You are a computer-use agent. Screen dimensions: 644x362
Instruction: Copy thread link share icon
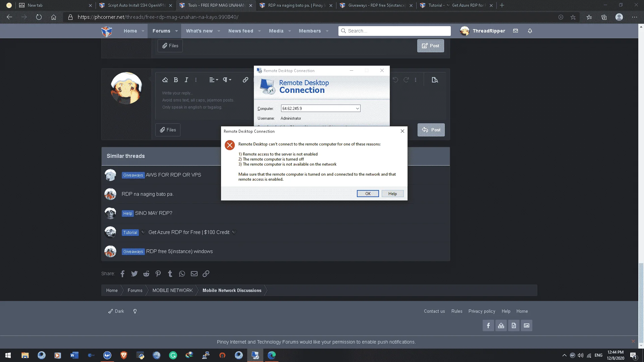click(x=206, y=274)
